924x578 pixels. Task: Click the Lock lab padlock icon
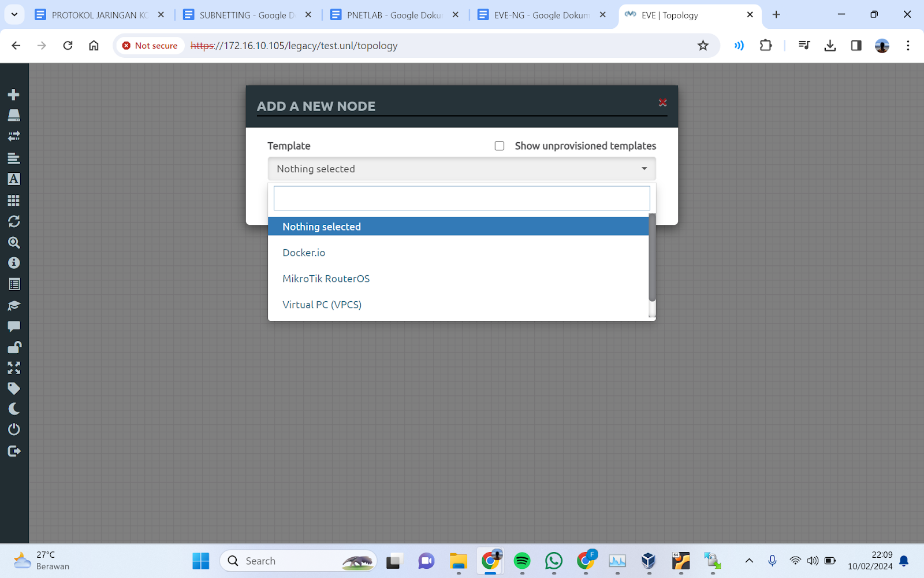[x=14, y=347]
